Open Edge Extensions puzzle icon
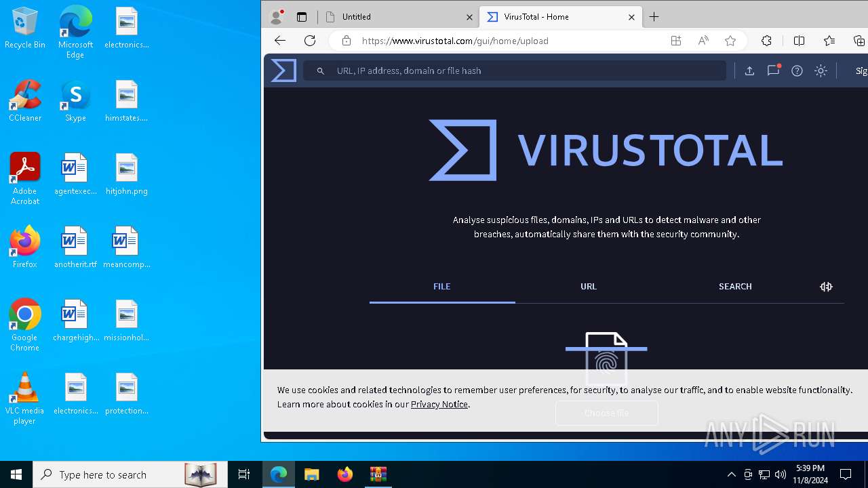This screenshot has height=488, width=868. coord(766,41)
